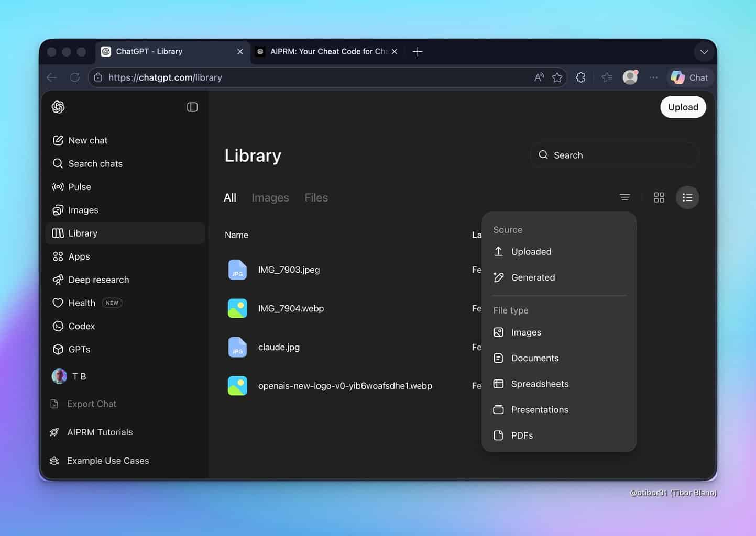Image resolution: width=756 pixels, height=536 pixels.
Task: Close the AIPRM browser tab
Action: (395, 51)
